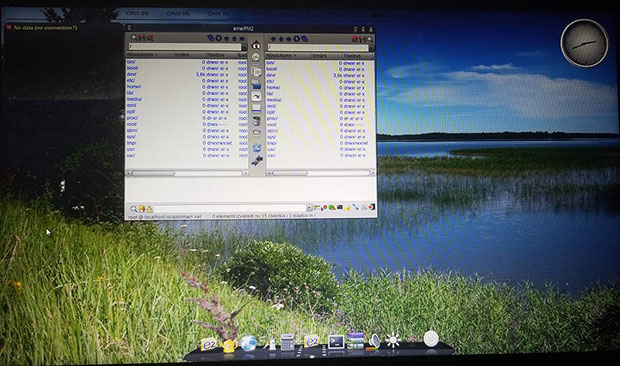Open the first e2 icon in the dock
The image size is (620, 366).
(x=208, y=345)
